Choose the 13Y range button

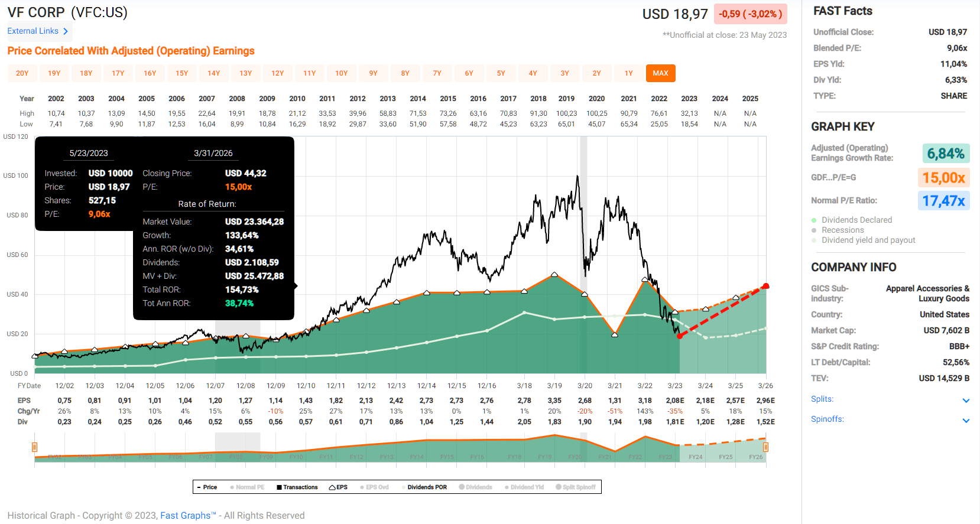coord(246,73)
